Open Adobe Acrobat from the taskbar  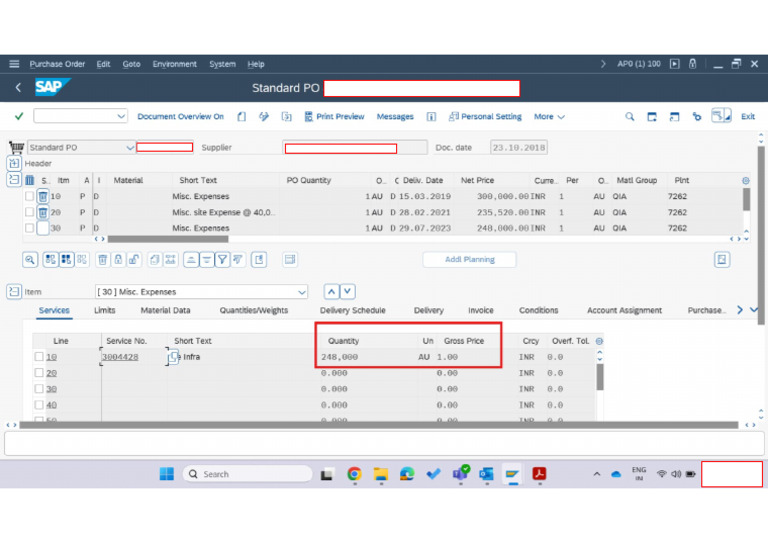tap(539, 473)
